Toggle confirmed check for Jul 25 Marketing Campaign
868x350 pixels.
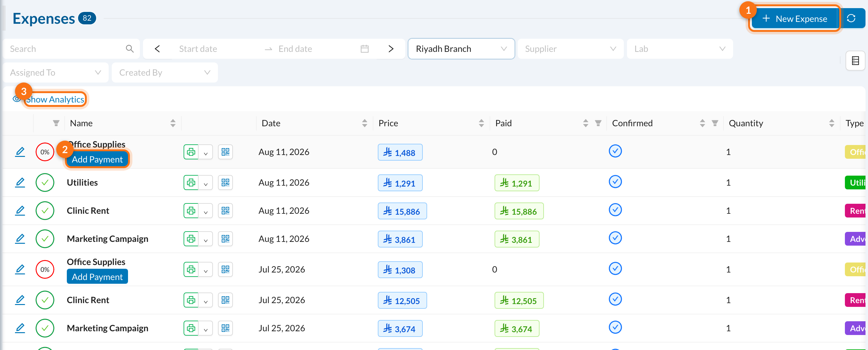[x=615, y=327]
